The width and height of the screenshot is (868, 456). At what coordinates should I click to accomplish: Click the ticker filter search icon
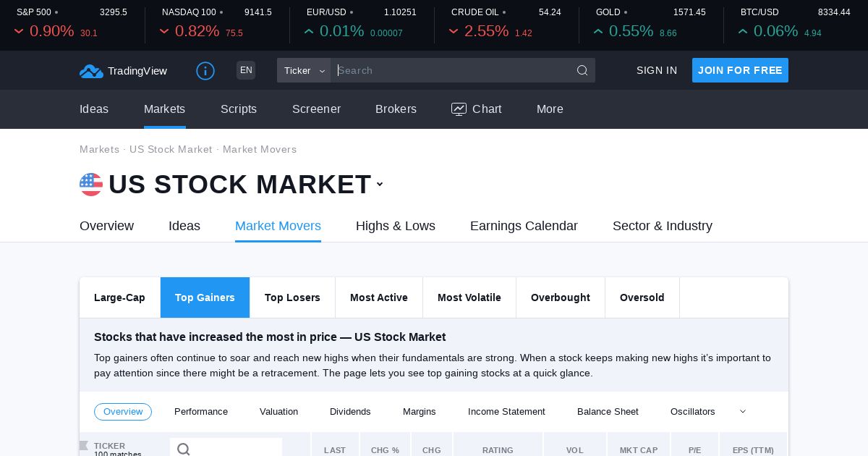pos(184,449)
